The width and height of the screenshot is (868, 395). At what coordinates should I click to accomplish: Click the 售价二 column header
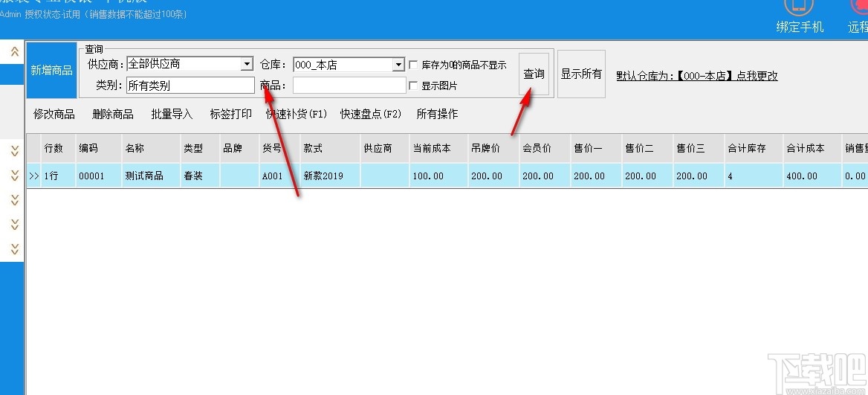click(648, 149)
